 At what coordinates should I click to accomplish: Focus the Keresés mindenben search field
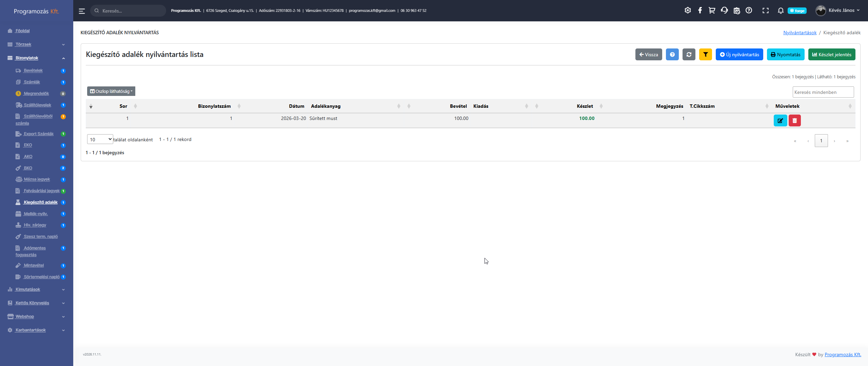click(x=823, y=92)
